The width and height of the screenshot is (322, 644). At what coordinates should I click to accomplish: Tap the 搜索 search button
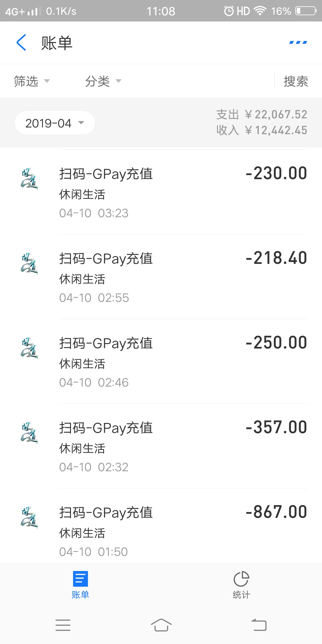coord(296,81)
